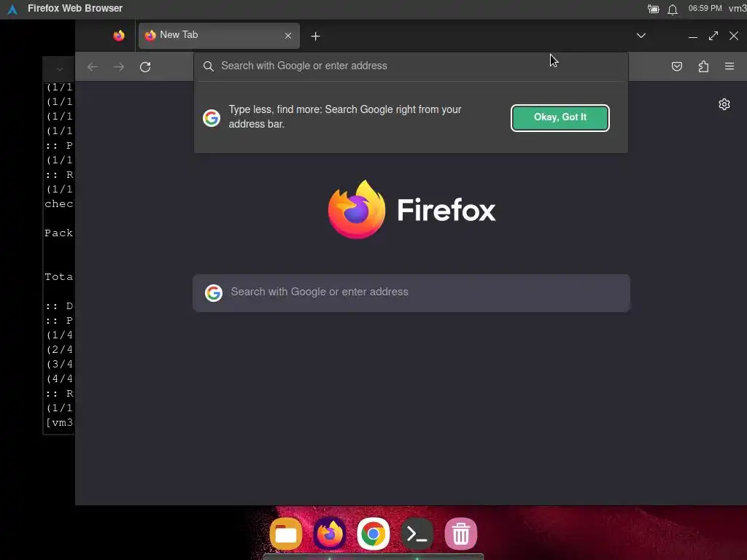The image size is (747, 560).
Task: Click the 06:59 PM clock
Action: [x=705, y=9]
